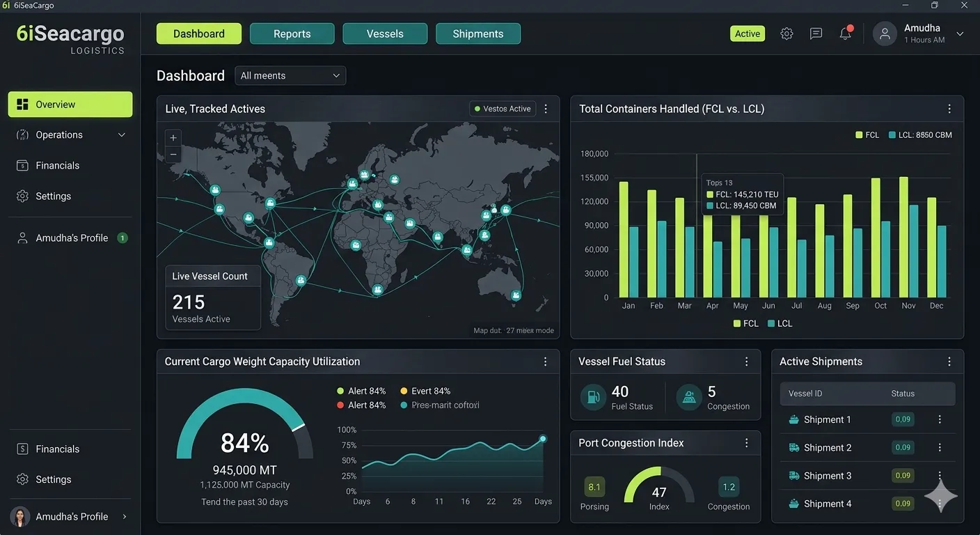Viewport: 980px width, 535px height.
Task: Click the user avatar next to Amudha
Action: coord(885,34)
